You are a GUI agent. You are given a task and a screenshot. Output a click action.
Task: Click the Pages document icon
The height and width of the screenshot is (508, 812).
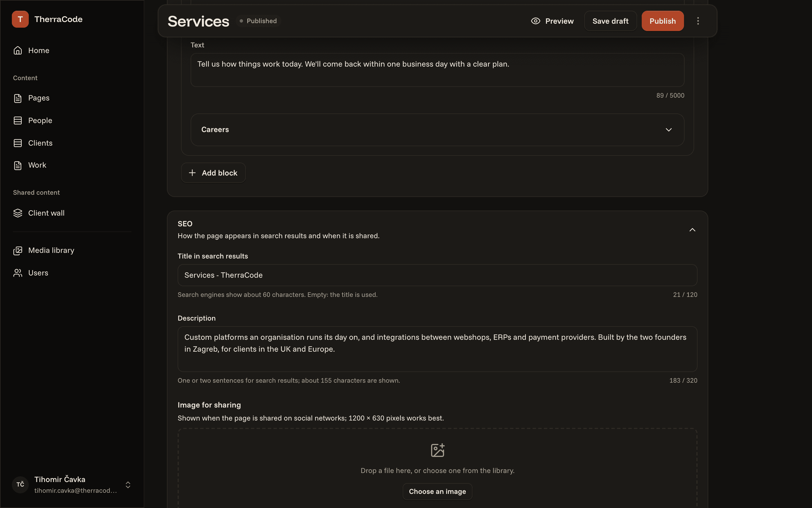[18, 98]
